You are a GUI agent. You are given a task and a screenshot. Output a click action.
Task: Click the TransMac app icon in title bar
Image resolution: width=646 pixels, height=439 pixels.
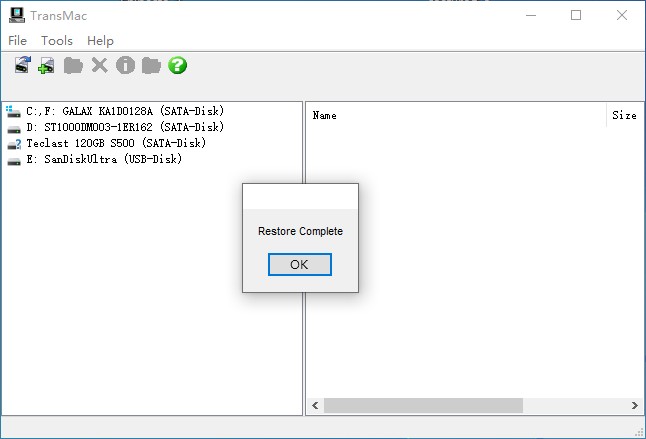pyautogui.click(x=17, y=15)
